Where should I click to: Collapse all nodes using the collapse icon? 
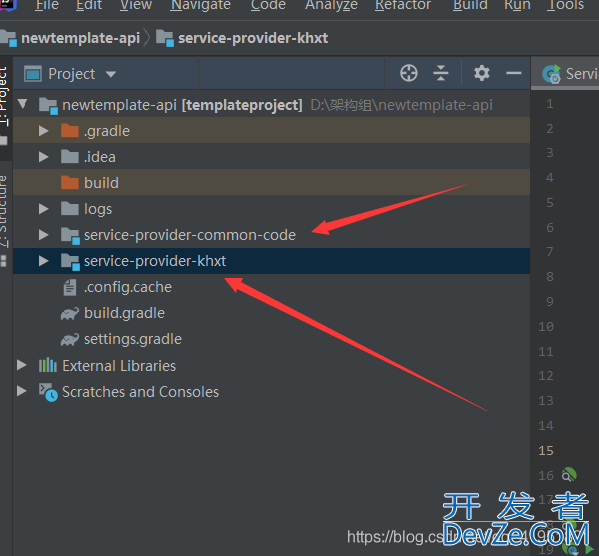point(441,73)
